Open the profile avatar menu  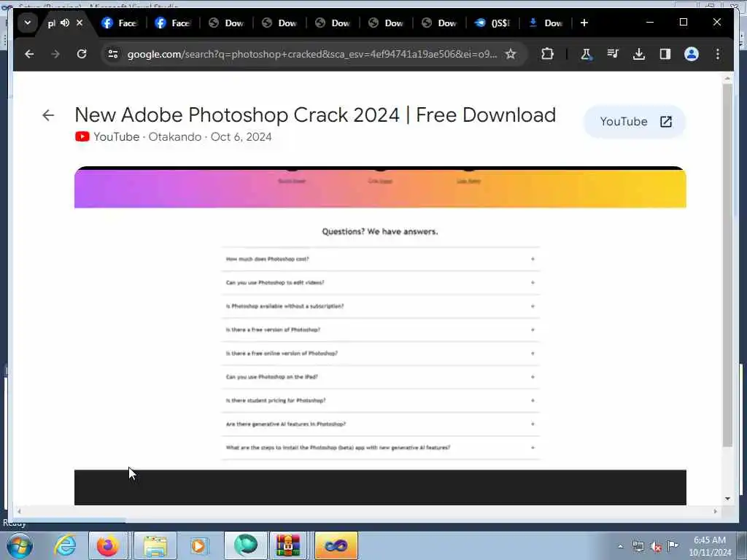click(692, 54)
